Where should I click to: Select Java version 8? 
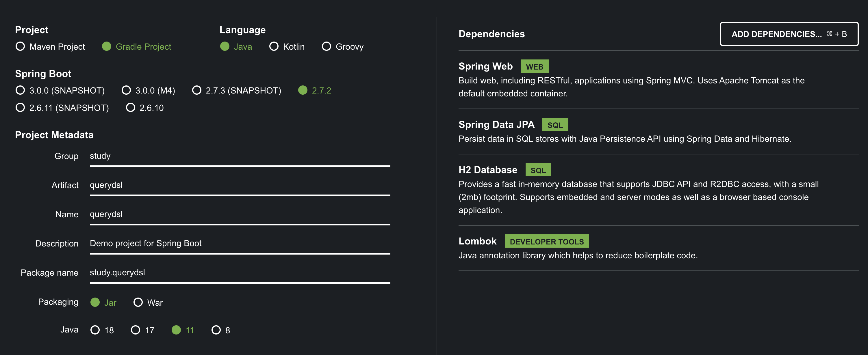pos(216,330)
